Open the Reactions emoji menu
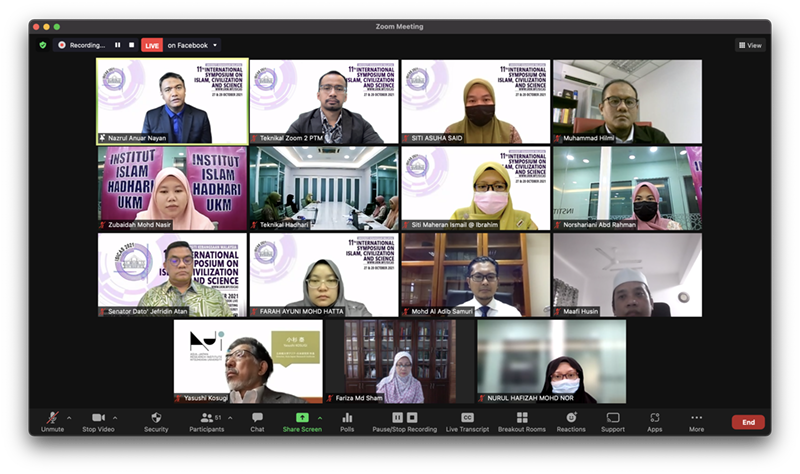 (x=571, y=417)
